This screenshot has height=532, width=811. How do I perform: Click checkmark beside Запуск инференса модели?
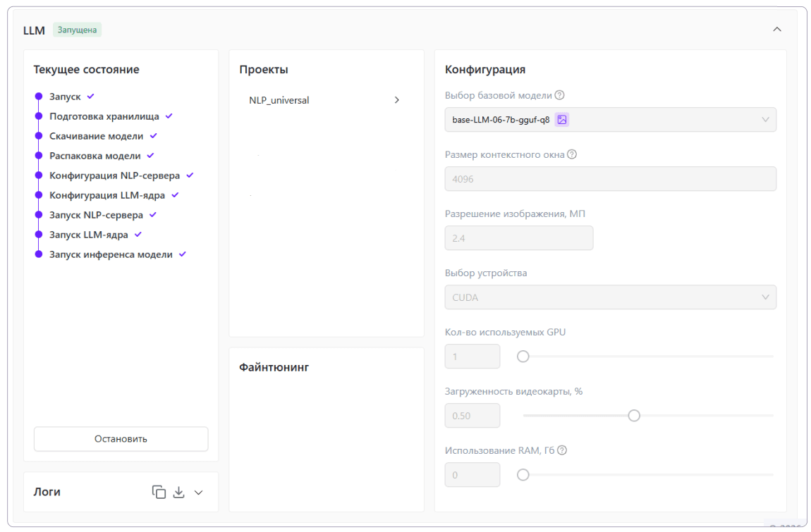point(182,254)
